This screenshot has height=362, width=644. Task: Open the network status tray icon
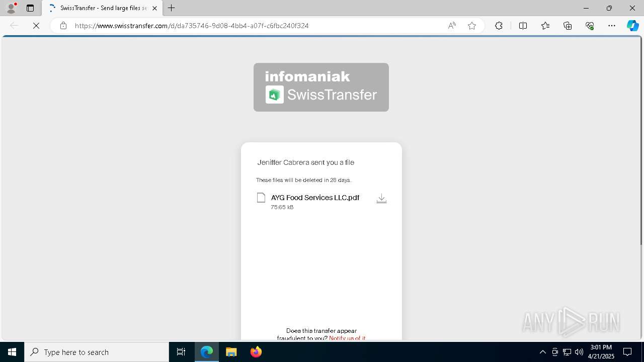coord(567,352)
